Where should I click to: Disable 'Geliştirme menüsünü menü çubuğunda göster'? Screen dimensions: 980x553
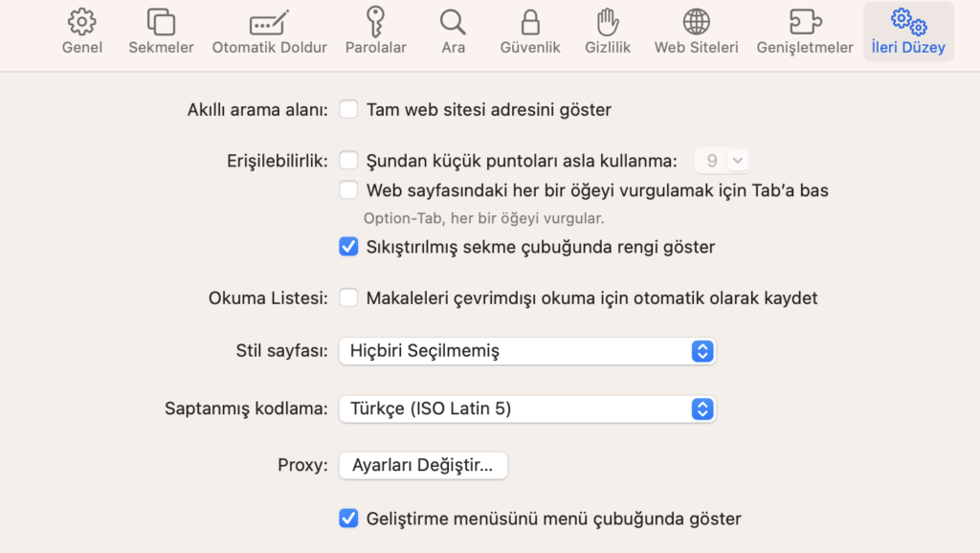348,519
